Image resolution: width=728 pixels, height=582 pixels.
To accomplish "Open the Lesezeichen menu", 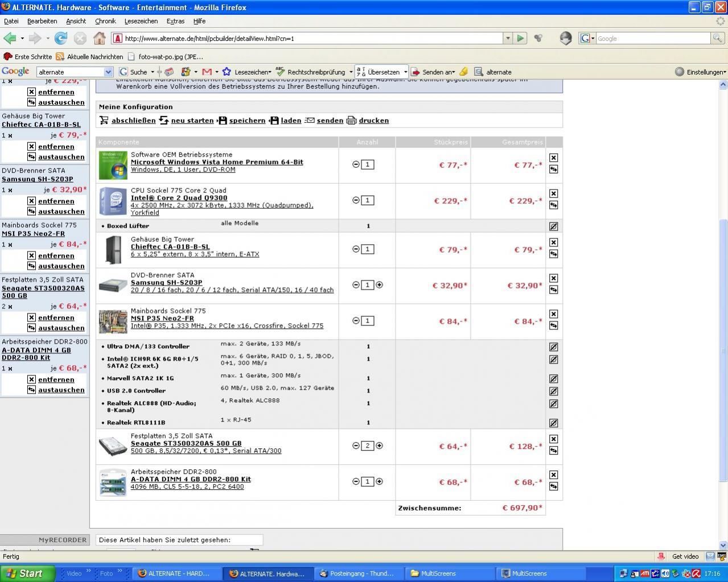I will click(141, 21).
